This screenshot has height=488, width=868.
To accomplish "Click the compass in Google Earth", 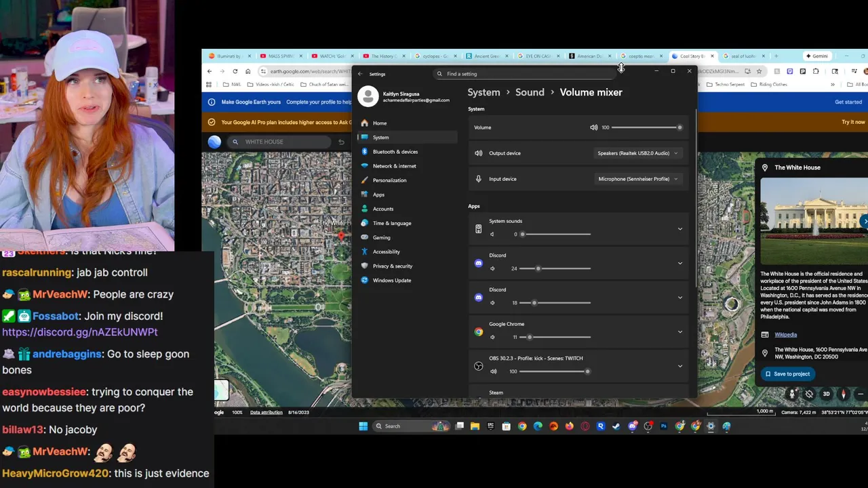I will click(x=844, y=394).
